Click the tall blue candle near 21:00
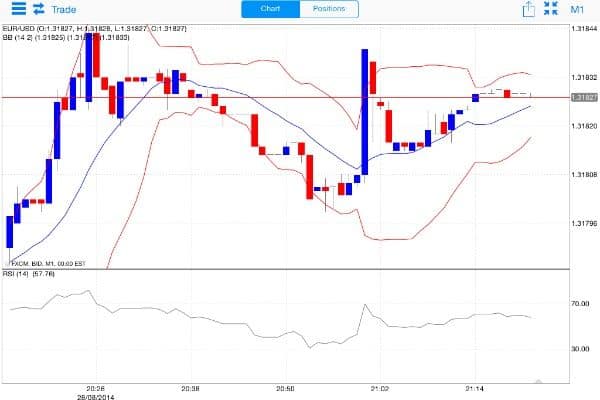Screen dimensions: 600x400 click(x=365, y=112)
